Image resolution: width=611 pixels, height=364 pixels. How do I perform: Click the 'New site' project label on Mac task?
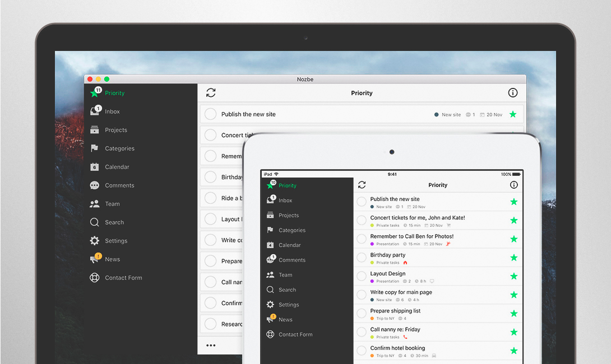pyautogui.click(x=451, y=114)
